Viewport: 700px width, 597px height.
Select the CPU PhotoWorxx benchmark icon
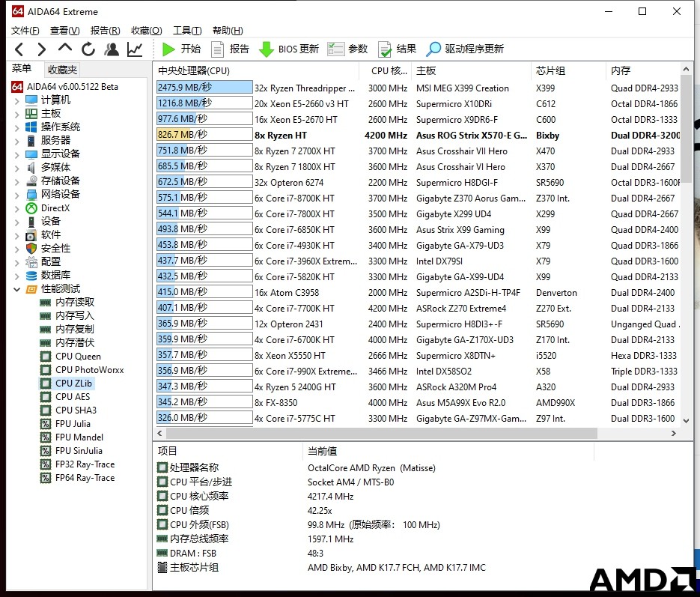[x=46, y=370]
